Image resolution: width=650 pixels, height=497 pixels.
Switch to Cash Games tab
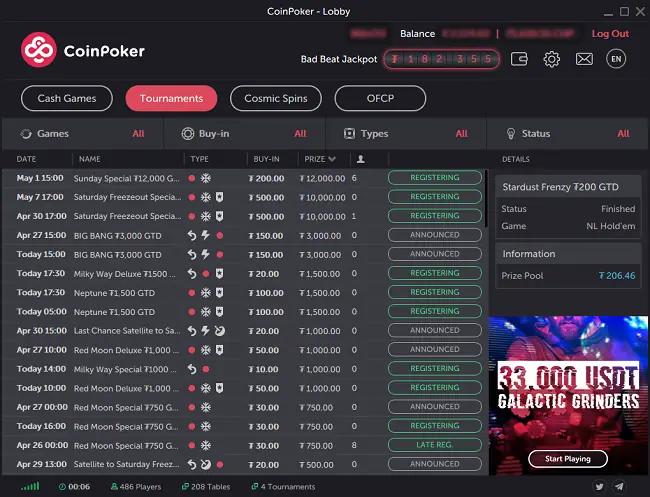67,98
